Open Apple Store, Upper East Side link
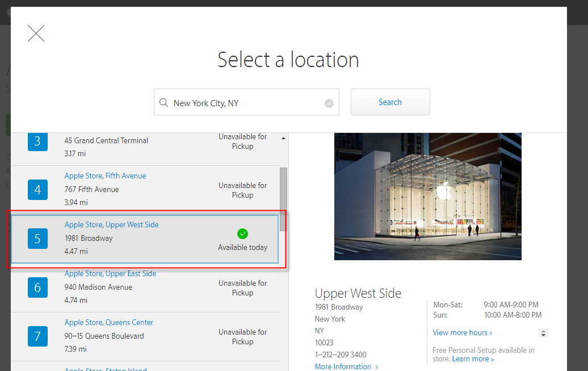588x371 pixels. [x=110, y=273]
